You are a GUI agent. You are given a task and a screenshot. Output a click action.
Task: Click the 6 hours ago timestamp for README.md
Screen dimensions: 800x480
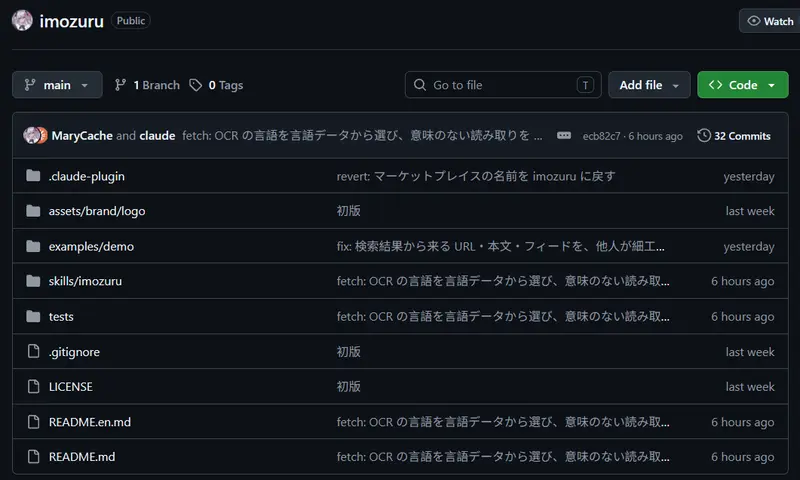[742, 457]
